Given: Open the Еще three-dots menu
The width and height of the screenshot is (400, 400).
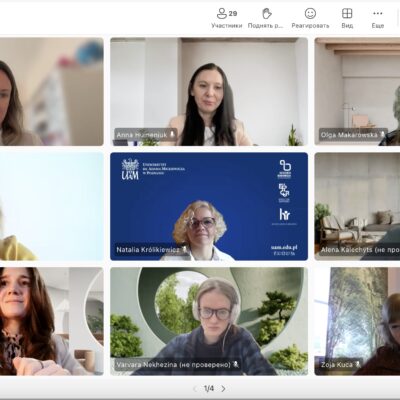Looking at the screenshot, I should coord(378,18).
